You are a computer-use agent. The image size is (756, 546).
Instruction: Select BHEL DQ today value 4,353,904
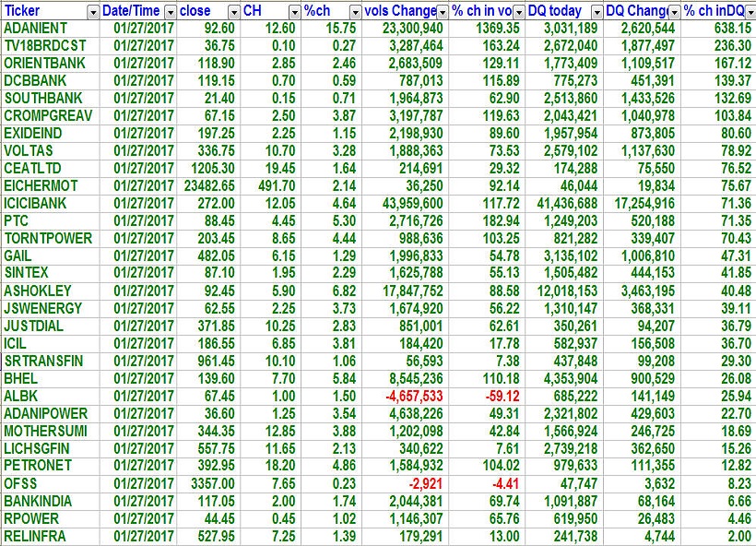[571, 379]
